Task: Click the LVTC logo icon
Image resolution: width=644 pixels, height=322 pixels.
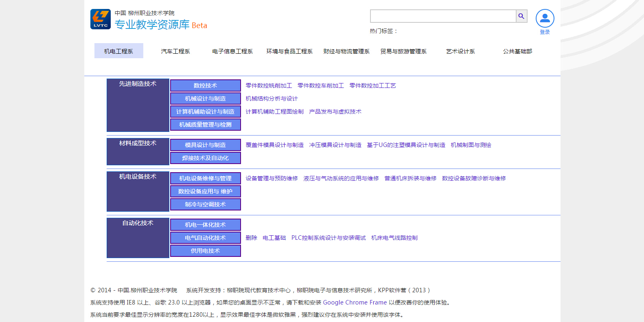Action: [100, 19]
